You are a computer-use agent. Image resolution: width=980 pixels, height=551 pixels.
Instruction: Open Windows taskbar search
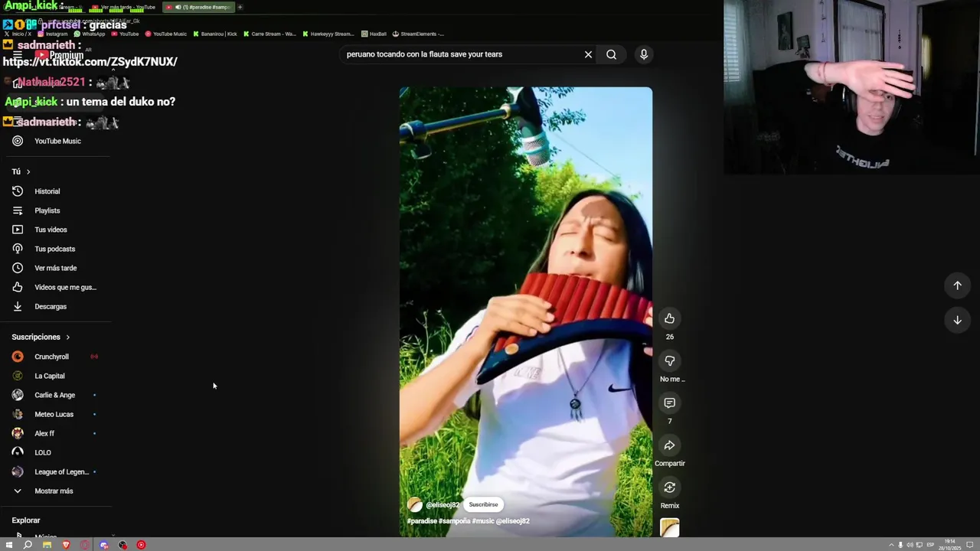(28, 545)
